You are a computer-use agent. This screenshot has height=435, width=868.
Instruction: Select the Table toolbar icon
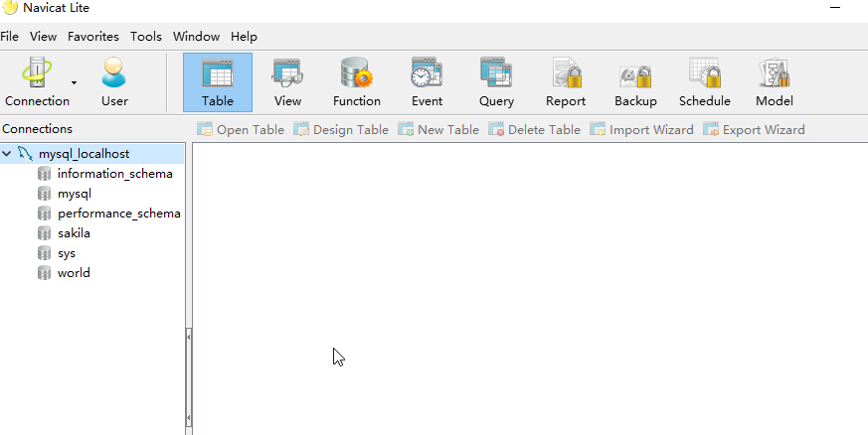tap(218, 81)
